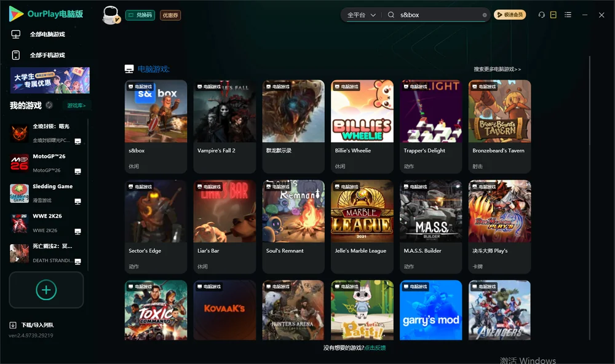The width and height of the screenshot is (615, 364).
Task: Click the 电脑游戏 tag on Billie's Wheelie card
Action: (x=346, y=87)
